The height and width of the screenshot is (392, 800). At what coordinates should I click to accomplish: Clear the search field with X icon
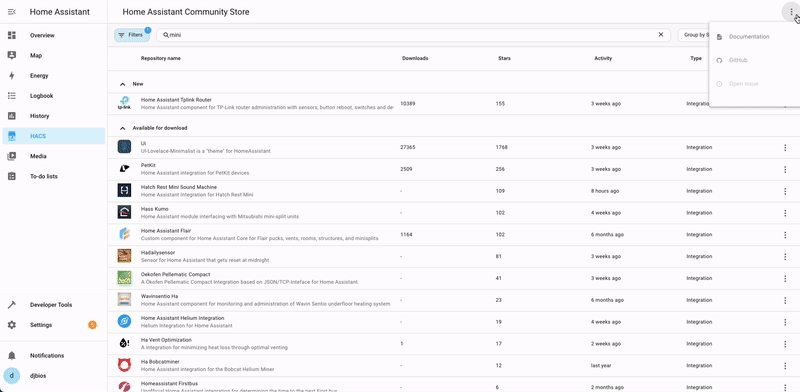[x=661, y=35]
